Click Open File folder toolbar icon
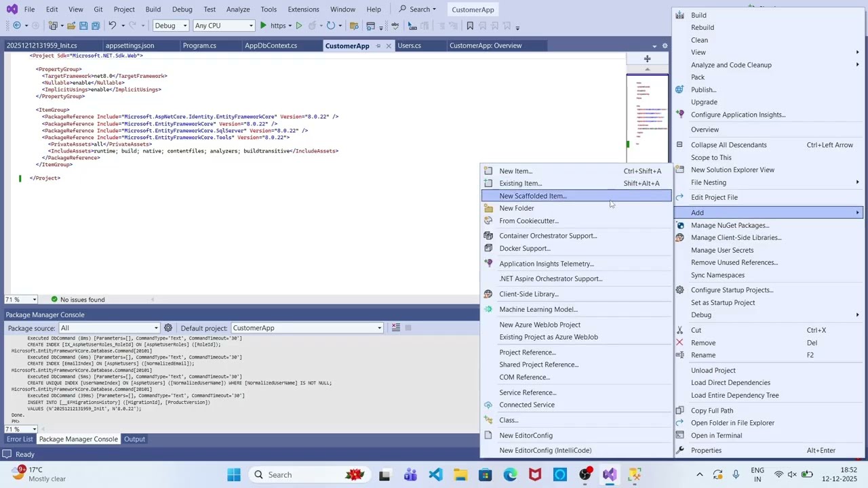This screenshot has height=488, width=868. click(x=70, y=26)
